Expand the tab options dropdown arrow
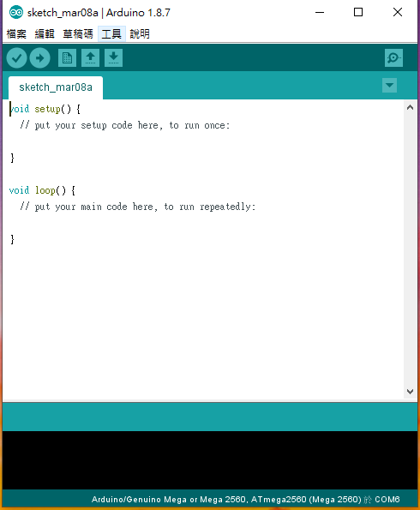The width and height of the screenshot is (420, 510). click(x=389, y=86)
